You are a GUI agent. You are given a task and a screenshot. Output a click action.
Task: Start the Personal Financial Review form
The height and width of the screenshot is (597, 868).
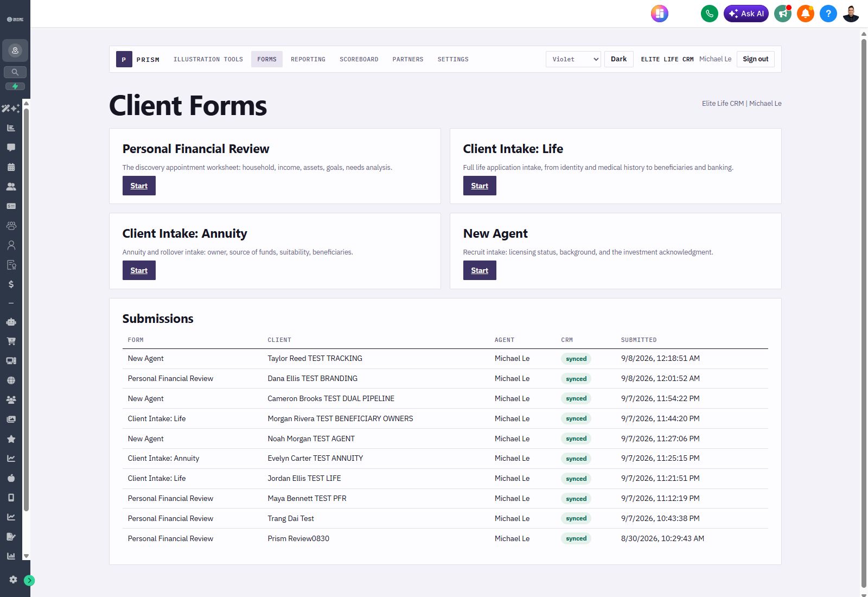pos(139,186)
